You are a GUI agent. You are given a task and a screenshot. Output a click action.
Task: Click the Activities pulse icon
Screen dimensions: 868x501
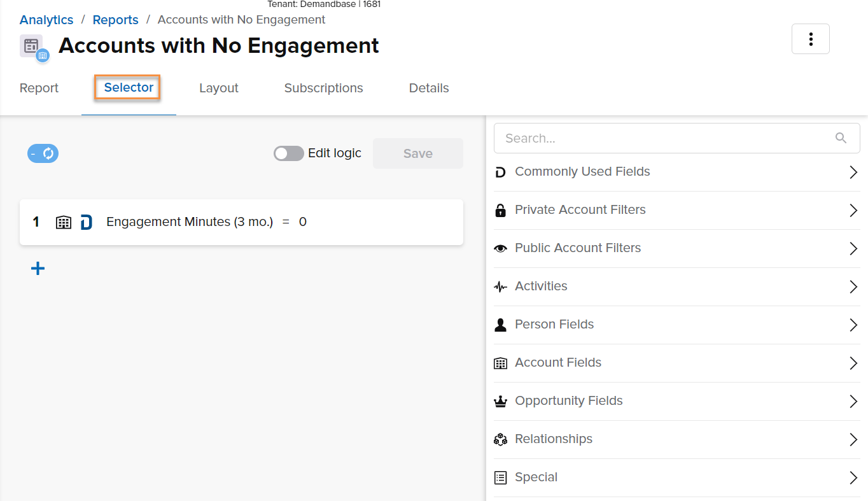pos(501,286)
